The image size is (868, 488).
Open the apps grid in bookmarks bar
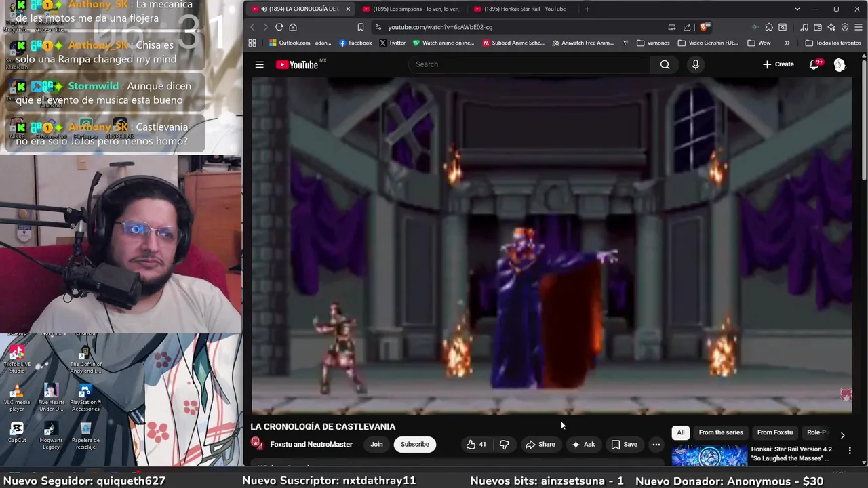[x=252, y=43]
